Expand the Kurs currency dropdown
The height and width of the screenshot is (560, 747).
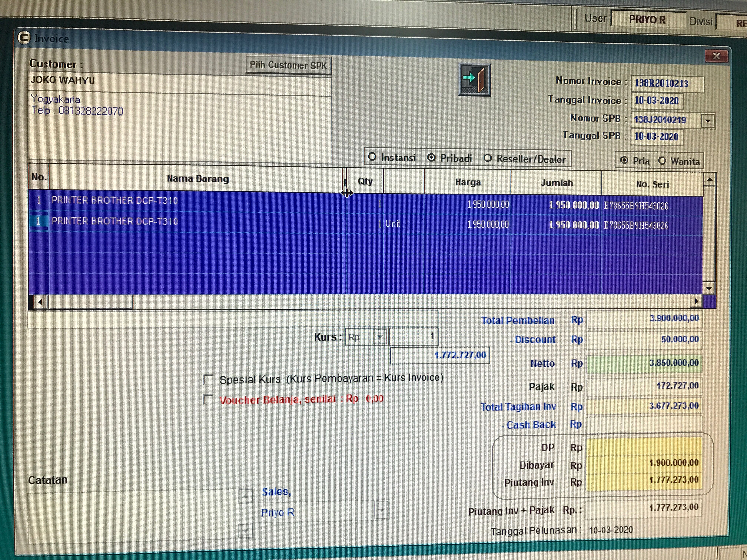pos(380,337)
